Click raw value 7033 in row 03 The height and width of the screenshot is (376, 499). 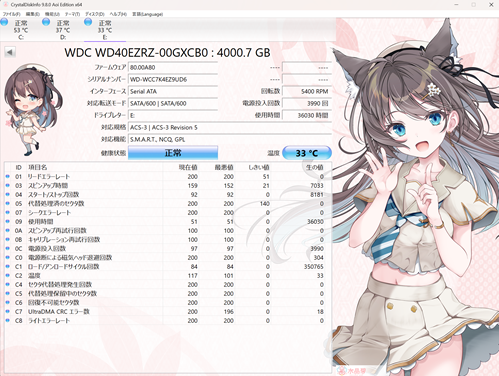(x=317, y=185)
